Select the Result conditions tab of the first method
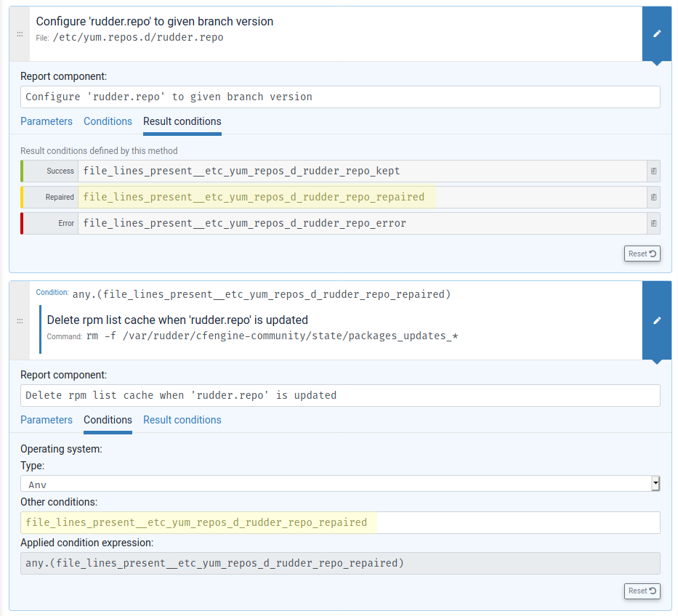Screen dimensions: 678x616 tap(182, 121)
